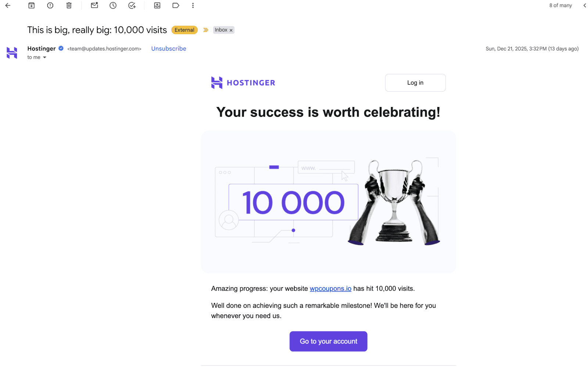Remove the Inbox label from the email

231,30
